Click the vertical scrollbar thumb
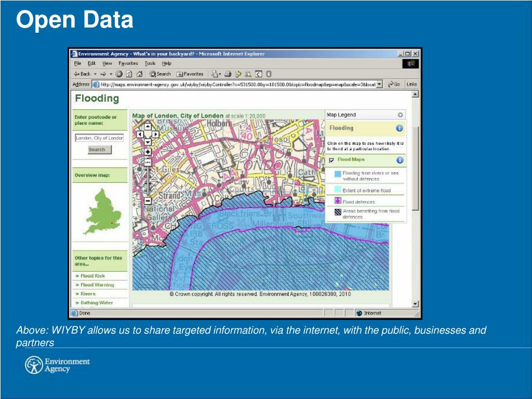Image resolution: width=532 pixels, height=399 pixels. click(415, 168)
